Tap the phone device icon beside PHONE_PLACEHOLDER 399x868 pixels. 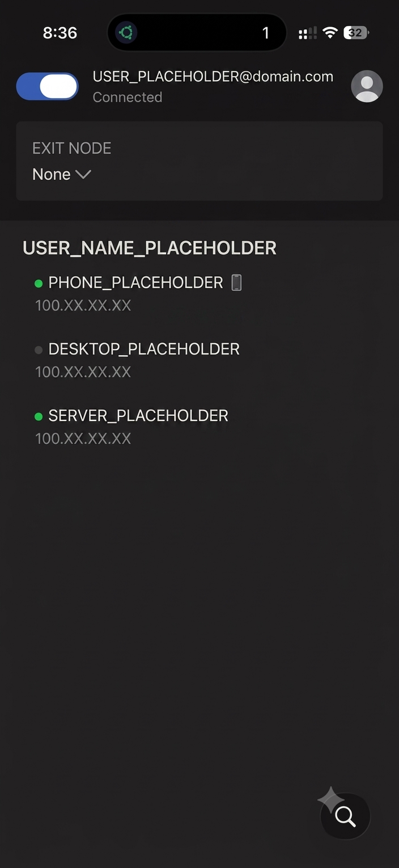click(x=237, y=283)
